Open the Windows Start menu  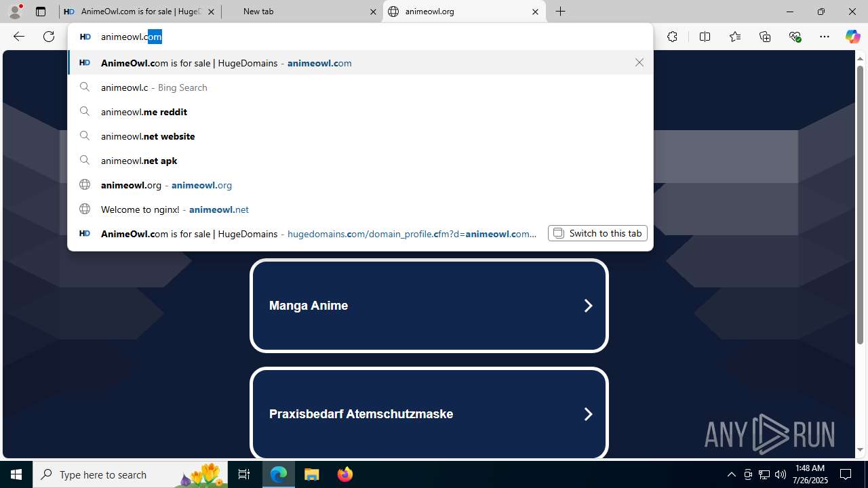click(x=16, y=474)
